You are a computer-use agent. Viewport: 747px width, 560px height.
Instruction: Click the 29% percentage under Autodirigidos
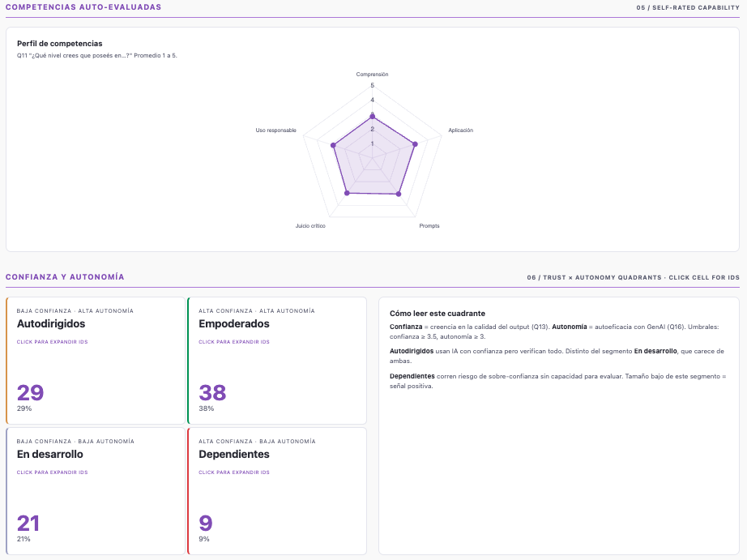pos(24,408)
